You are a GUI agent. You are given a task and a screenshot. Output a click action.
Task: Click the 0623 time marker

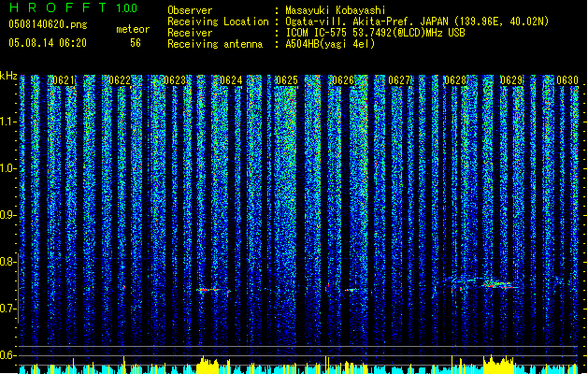pos(175,80)
